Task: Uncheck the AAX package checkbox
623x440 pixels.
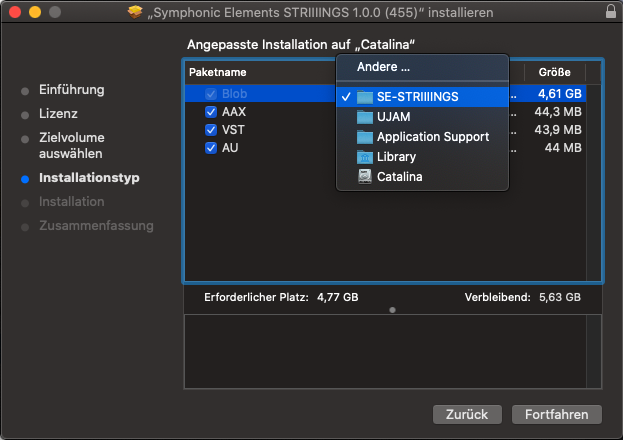Action: (211, 112)
